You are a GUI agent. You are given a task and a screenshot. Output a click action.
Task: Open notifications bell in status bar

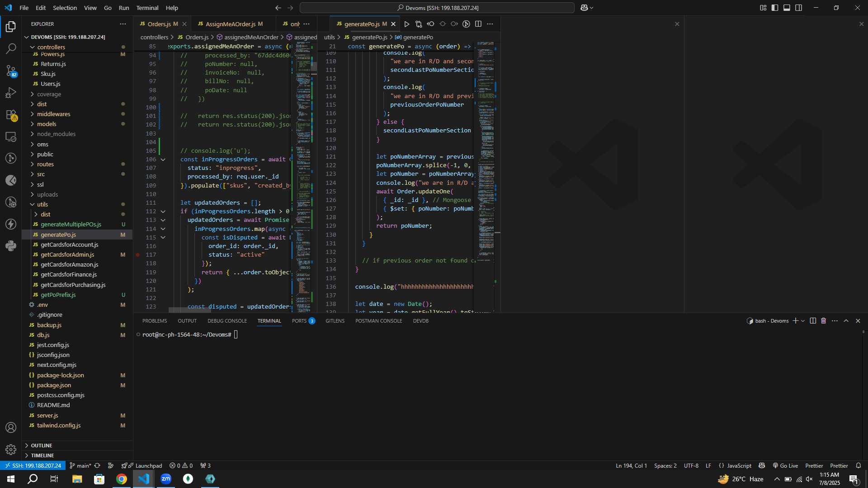858,465
